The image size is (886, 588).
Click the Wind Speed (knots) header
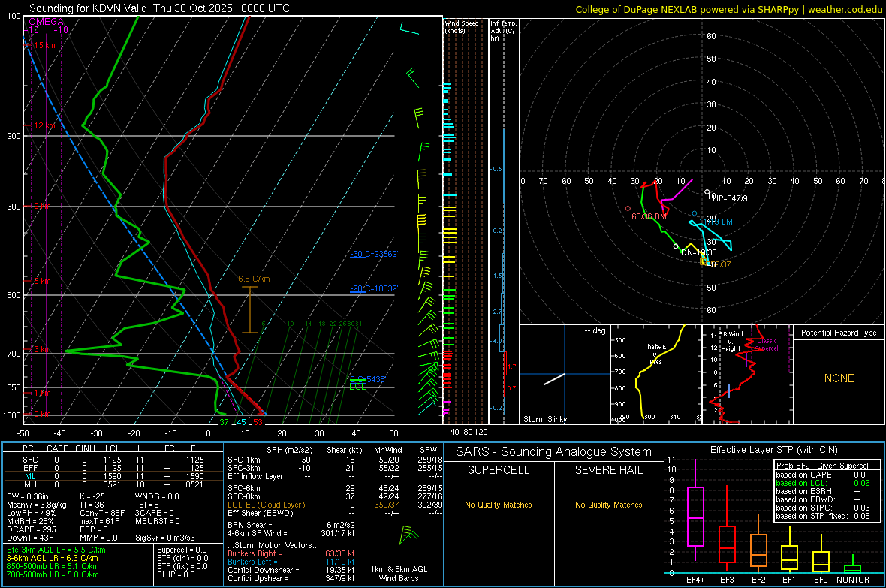click(x=461, y=26)
